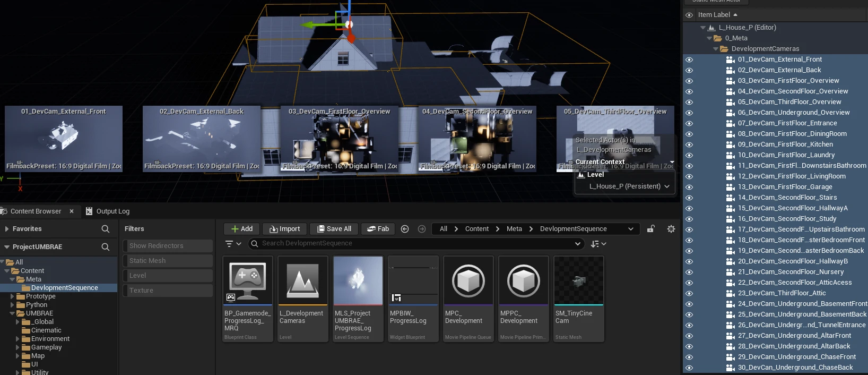Screen dimensions: 868x375
Task: Click the Import button
Action: (x=285, y=229)
